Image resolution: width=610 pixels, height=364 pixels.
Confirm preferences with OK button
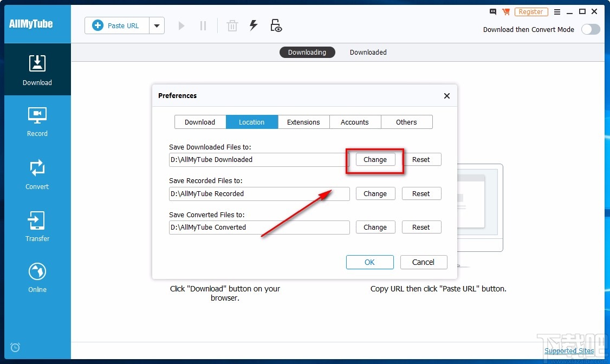pos(369,262)
